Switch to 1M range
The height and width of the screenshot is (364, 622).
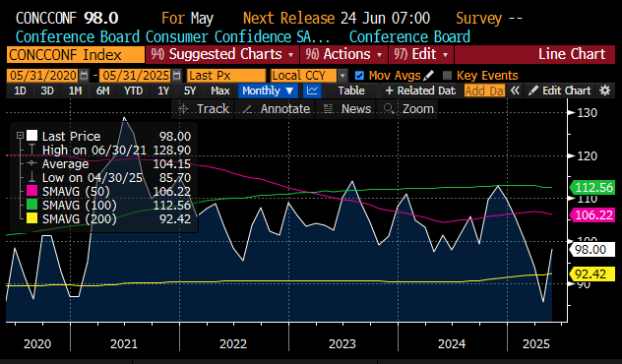[x=75, y=91]
